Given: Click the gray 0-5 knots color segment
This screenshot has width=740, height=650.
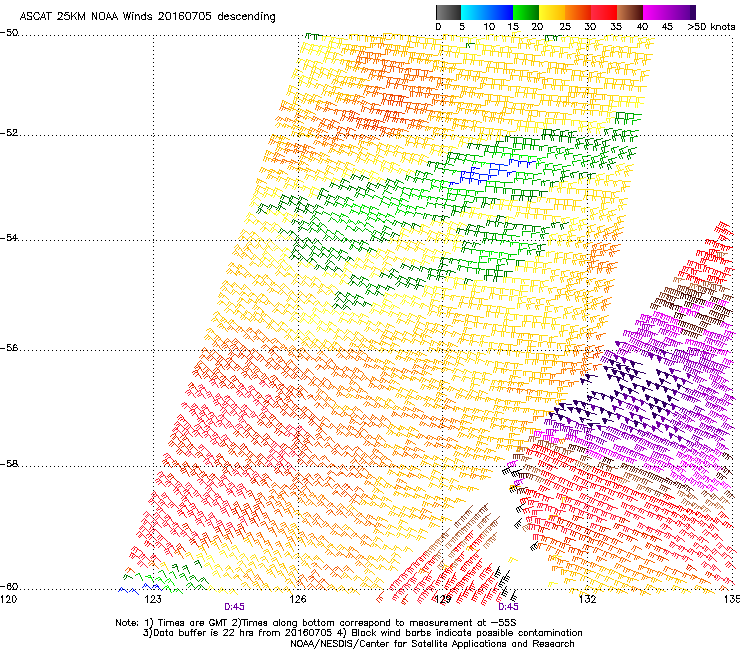Looking at the screenshot, I should pos(448,12).
